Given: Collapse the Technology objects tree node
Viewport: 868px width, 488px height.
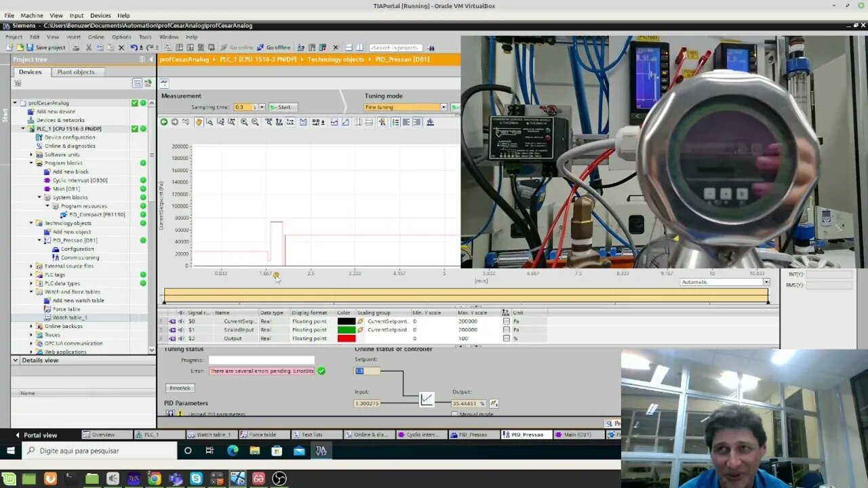Looking at the screenshot, I should click(x=31, y=223).
